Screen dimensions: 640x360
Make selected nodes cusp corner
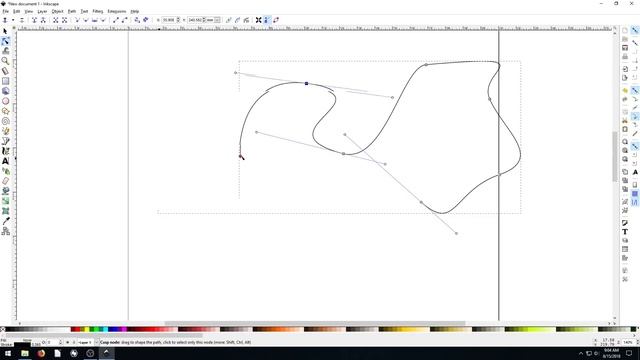77,20
